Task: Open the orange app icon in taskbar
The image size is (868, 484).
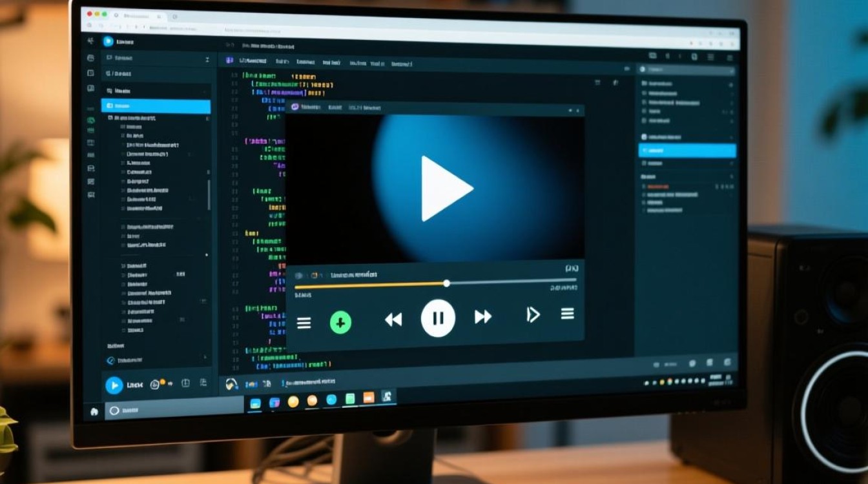Action: [369, 398]
